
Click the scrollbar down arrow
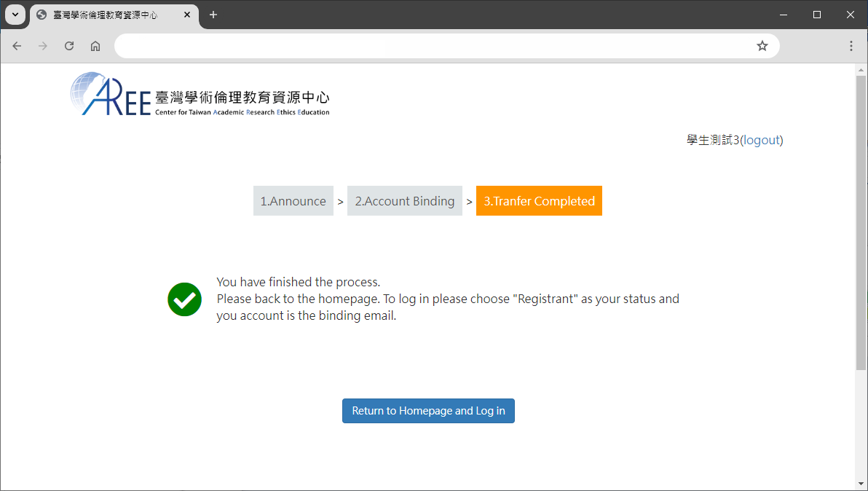[861, 485]
